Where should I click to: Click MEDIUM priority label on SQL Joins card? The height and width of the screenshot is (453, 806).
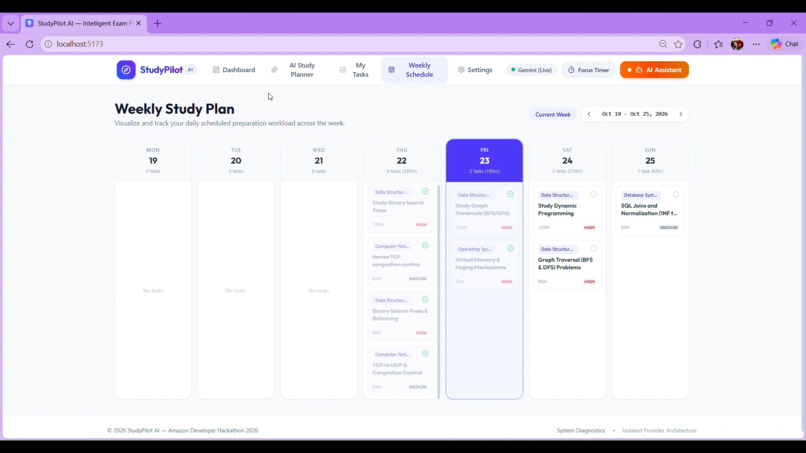(669, 227)
